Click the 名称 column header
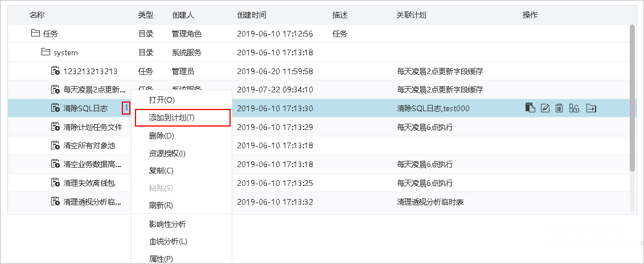This screenshot has height=264, width=644. click(36, 15)
